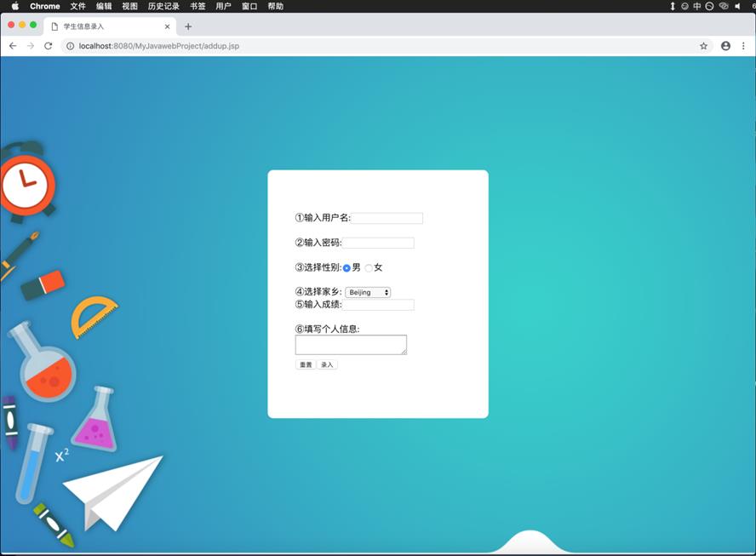Click the 输入用户名 text field
This screenshot has width=756, height=556.
[x=387, y=218]
